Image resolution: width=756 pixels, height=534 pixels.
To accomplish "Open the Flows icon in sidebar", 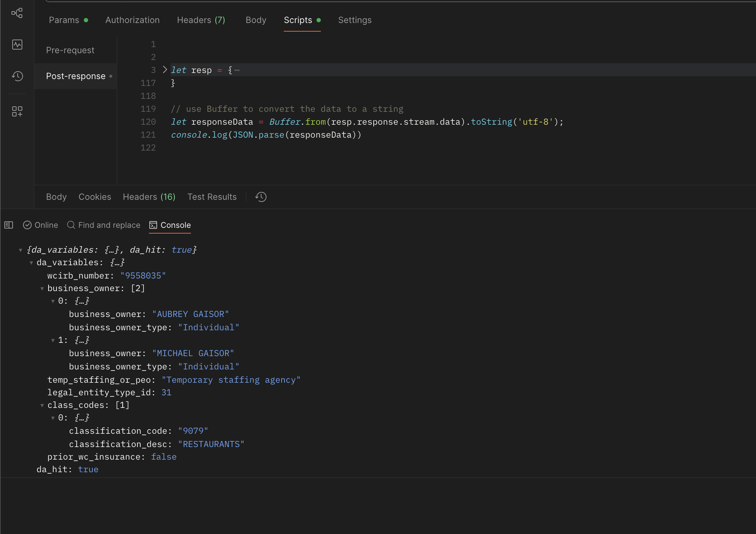I will tap(17, 13).
